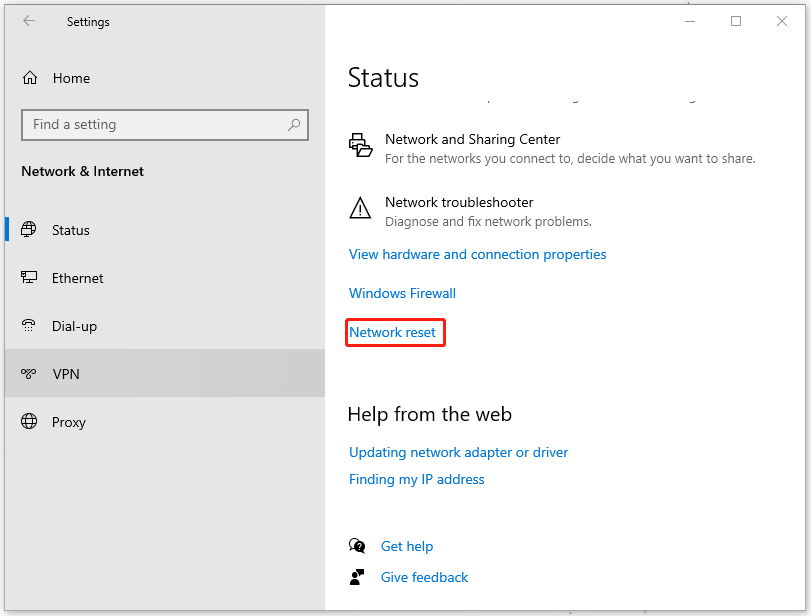Click inside the Find a setting field
The width and height of the screenshot is (811, 616).
pos(150,124)
